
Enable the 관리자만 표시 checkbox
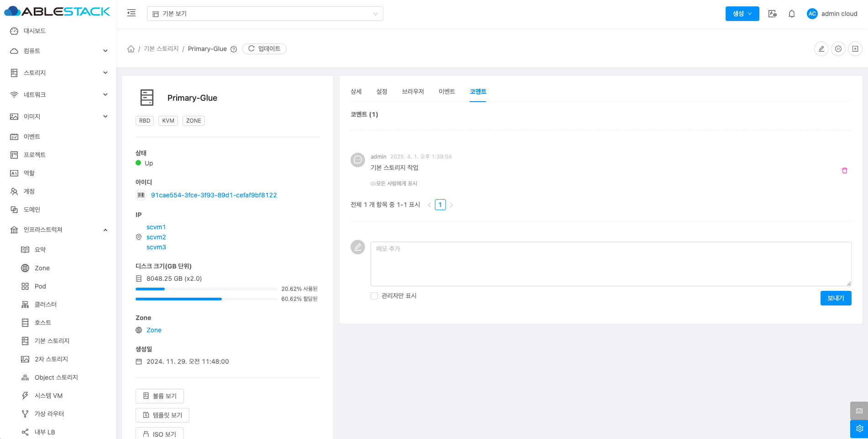[374, 296]
